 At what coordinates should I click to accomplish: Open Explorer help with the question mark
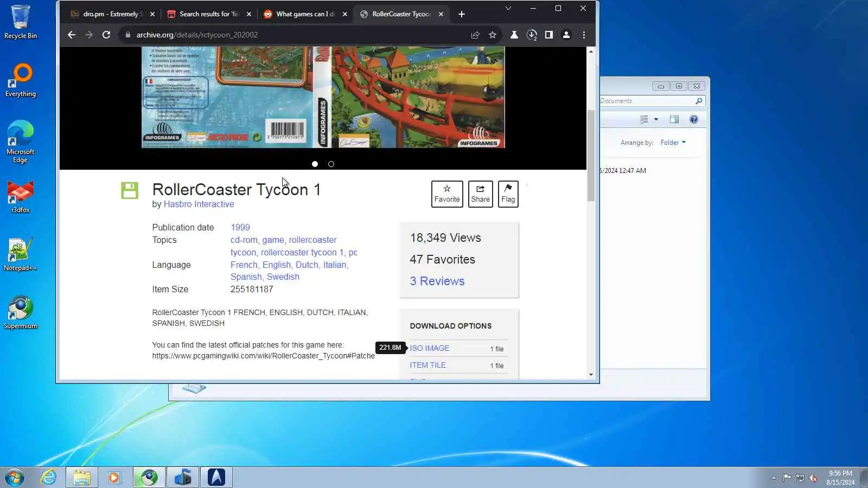(694, 119)
